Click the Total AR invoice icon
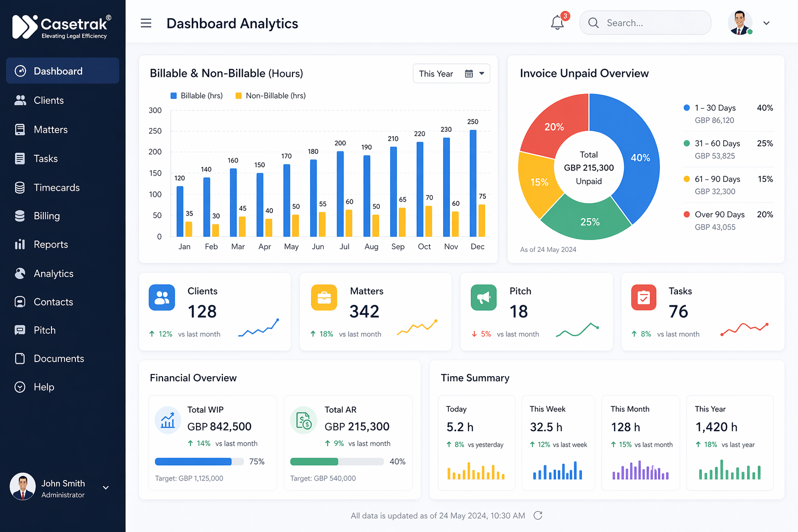 [x=303, y=420]
